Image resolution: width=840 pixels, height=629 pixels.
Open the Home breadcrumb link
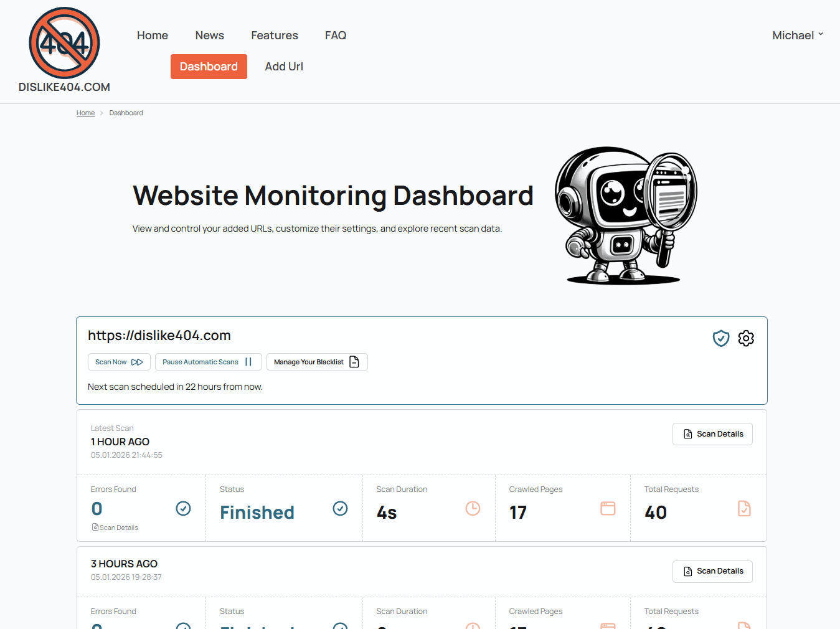pyautogui.click(x=85, y=113)
